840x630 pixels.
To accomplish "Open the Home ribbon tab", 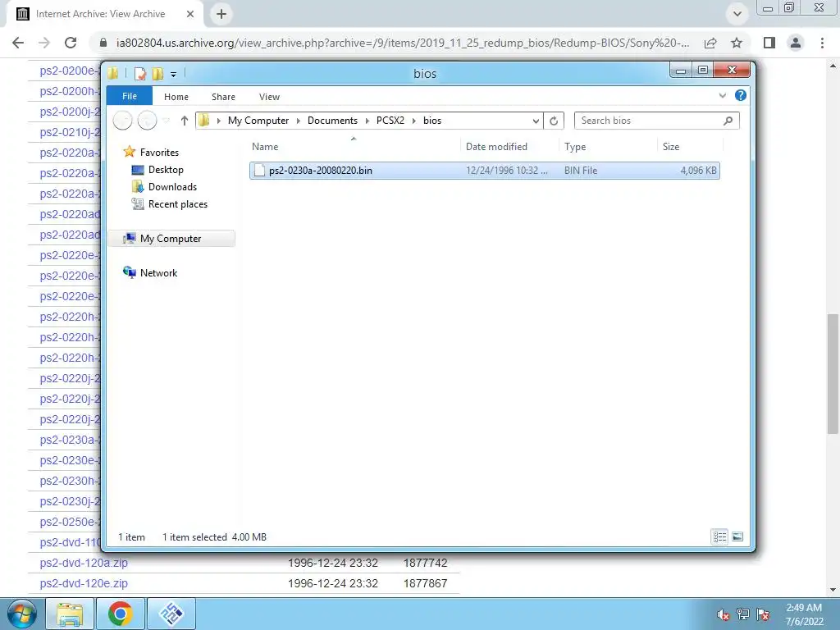I will click(x=176, y=97).
